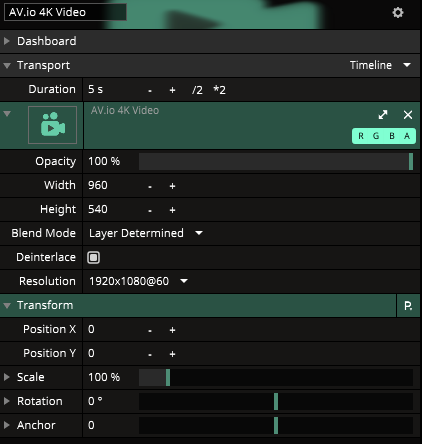Viewport: 422px width, 444px height.
Task: Open the Blend Mode Layer Determined dropdown
Action: tap(146, 233)
